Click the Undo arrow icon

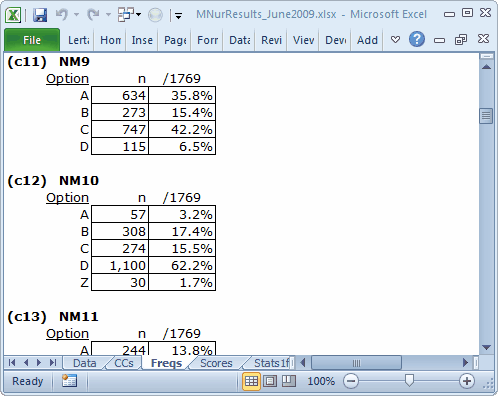[62, 15]
